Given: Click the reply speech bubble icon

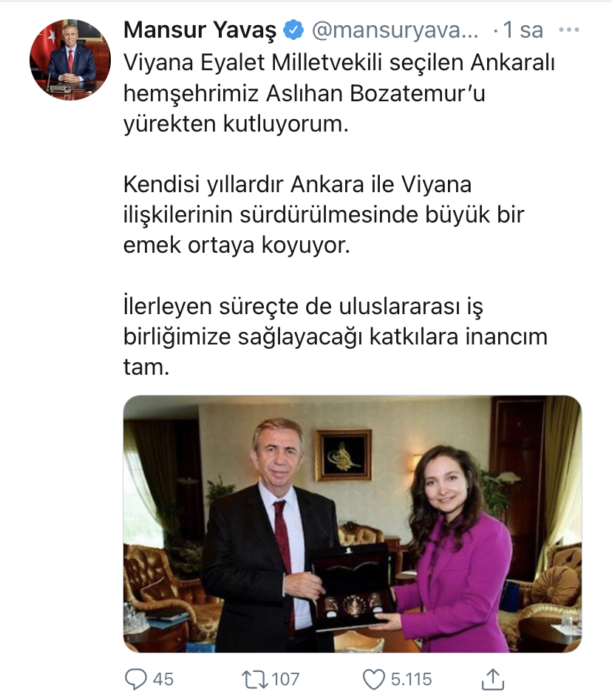Looking at the screenshot, I should click(x=135, y=679).
